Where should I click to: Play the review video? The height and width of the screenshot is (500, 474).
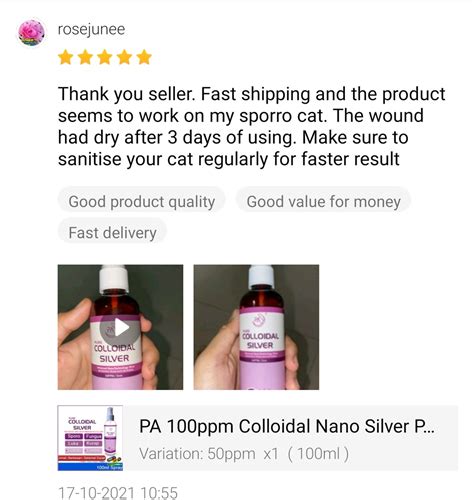click(x=120, y=328)
